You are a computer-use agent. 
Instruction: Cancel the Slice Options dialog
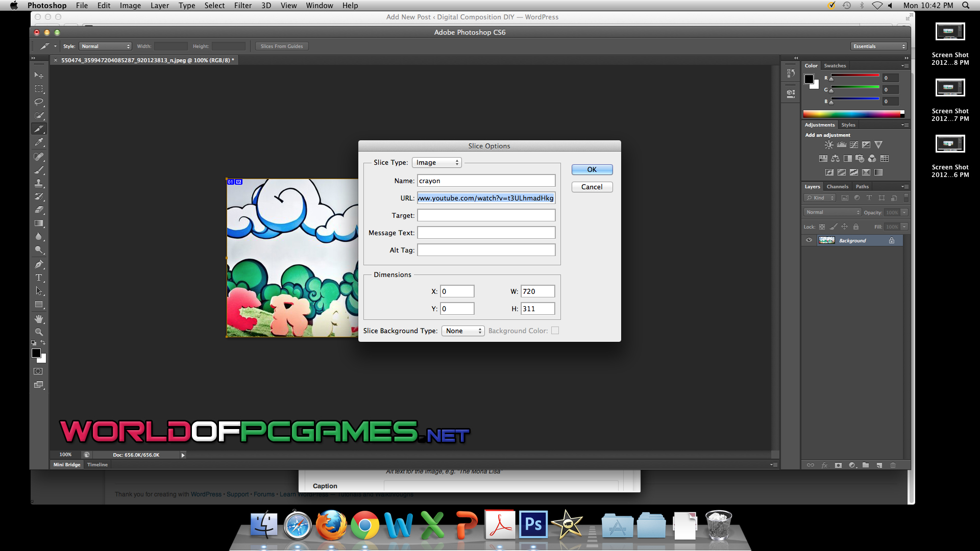(x=592, y=187)
